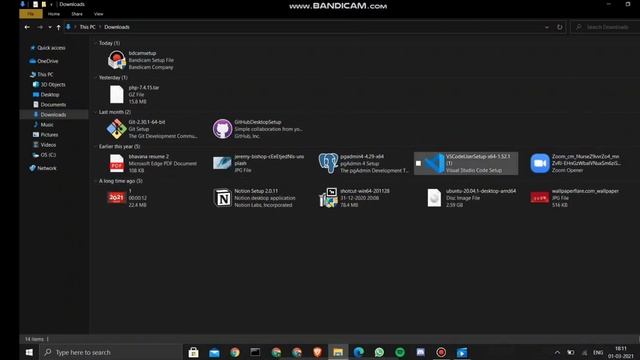Image resolution: width=640 pixels, height=360 pixels.
Task: Open Pictures folder in sidebar
Action: pos(46,135)
